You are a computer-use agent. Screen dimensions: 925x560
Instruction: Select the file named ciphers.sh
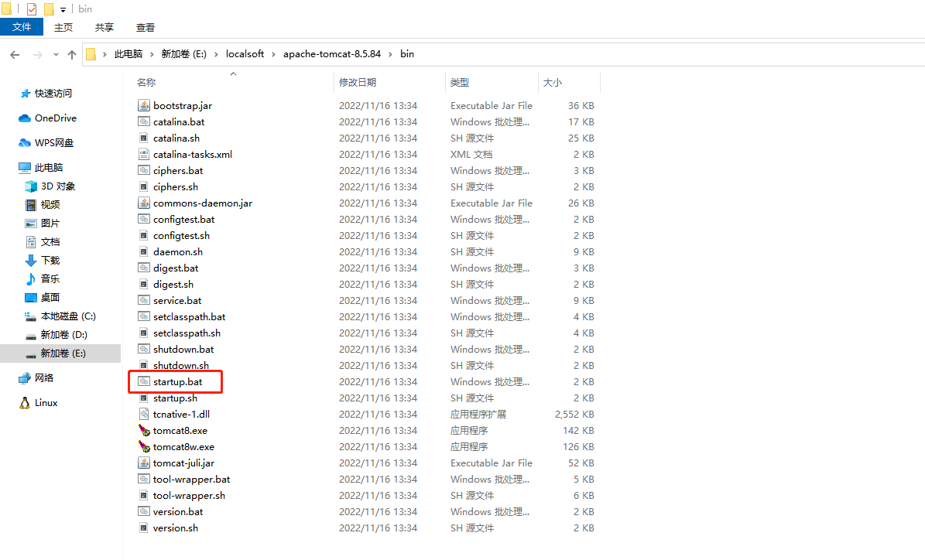click(x=176, y=187)
